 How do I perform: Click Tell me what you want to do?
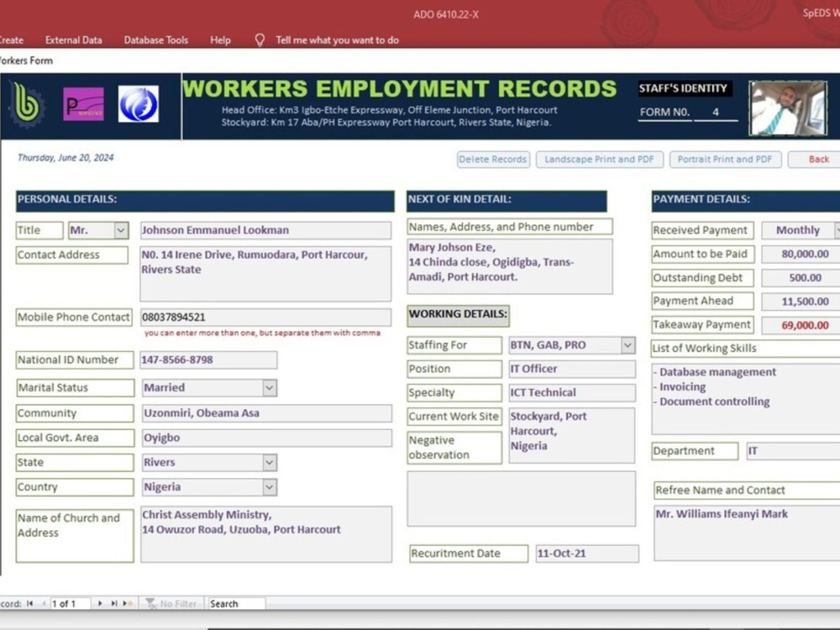pos(337,40)
